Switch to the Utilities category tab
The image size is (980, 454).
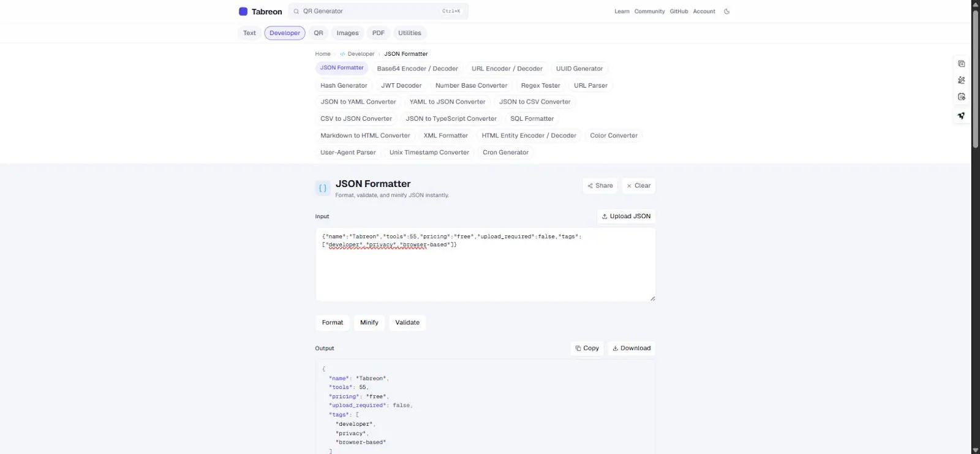[x=410, y=33]
